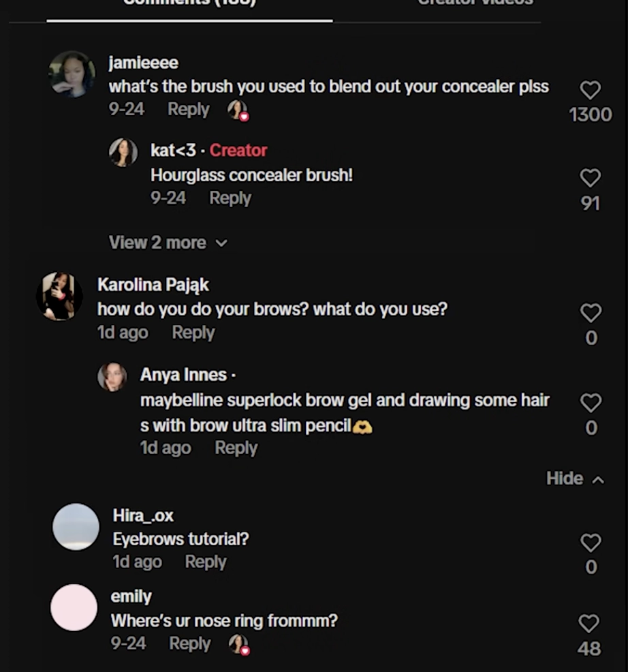The width and height of the screenshot is (628, 672).
Task: Open Karolina Pająk's profile avatar
Action: (59, 296)
